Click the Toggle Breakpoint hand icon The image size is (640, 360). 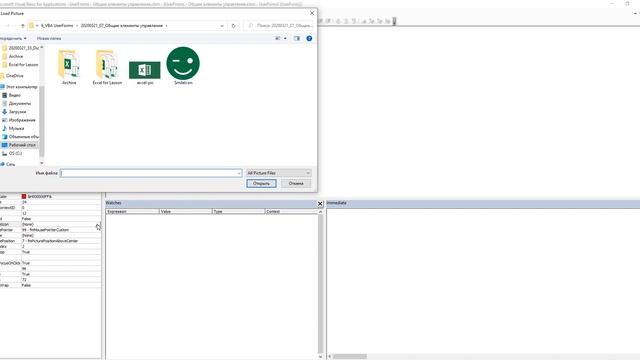click(x=338, y=21)
